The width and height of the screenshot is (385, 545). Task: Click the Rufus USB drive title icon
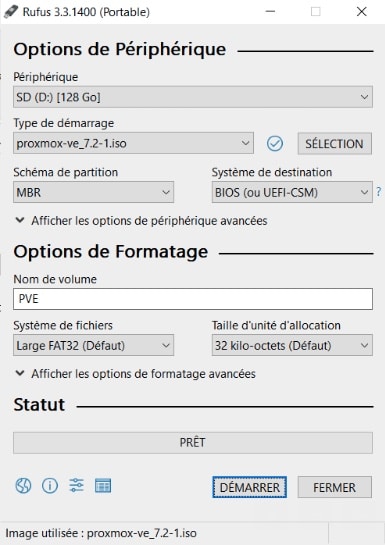tap(10, 11)
